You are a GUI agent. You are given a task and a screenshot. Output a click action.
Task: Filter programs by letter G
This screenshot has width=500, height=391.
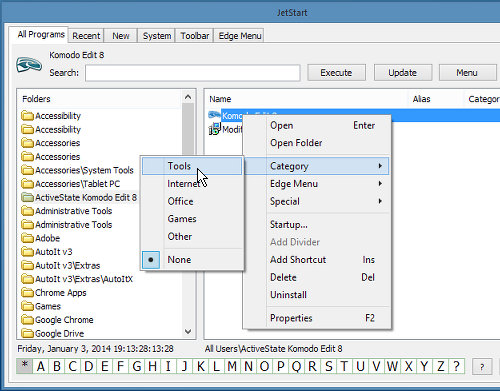point(137,366)
